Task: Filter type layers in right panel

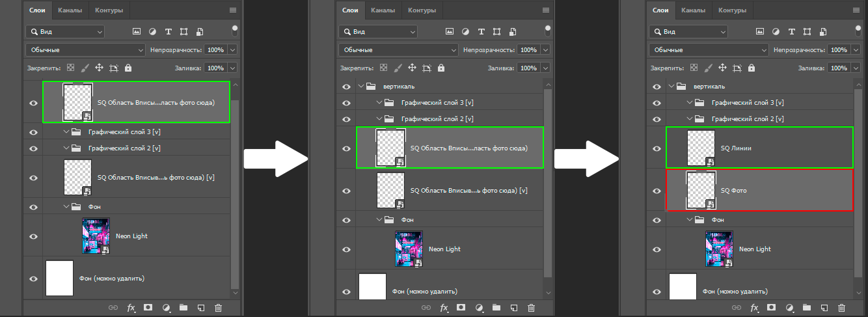Action: coord(792,31)
